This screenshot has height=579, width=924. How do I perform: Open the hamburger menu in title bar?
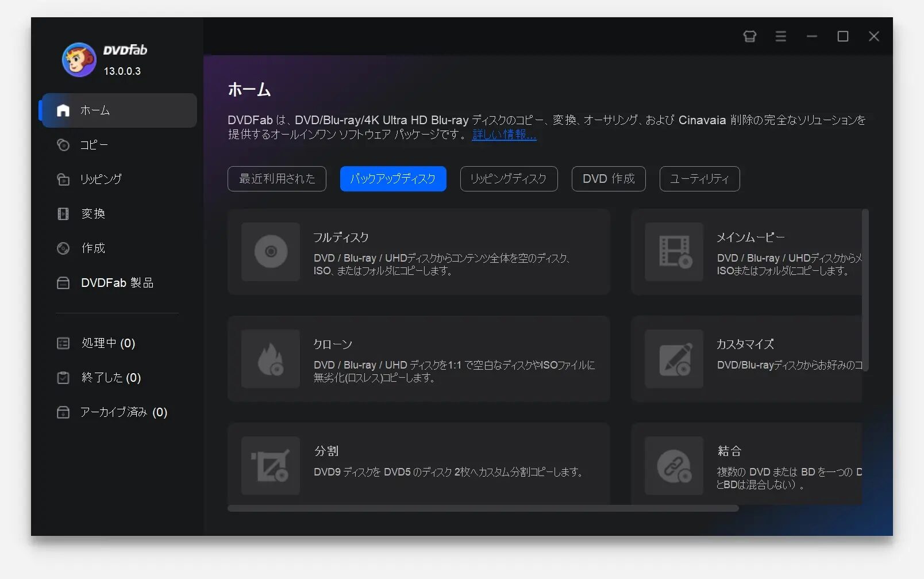click(x=780, y=37)
